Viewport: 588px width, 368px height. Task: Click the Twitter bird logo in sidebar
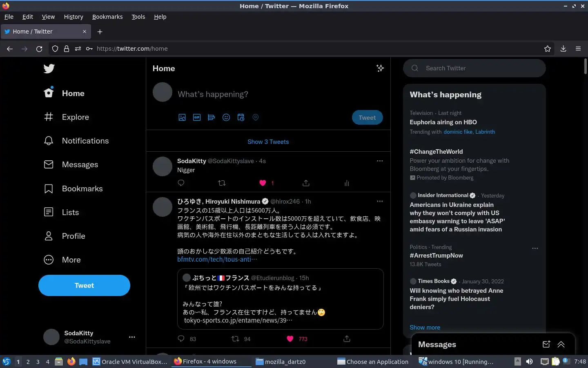coord(49,69)
